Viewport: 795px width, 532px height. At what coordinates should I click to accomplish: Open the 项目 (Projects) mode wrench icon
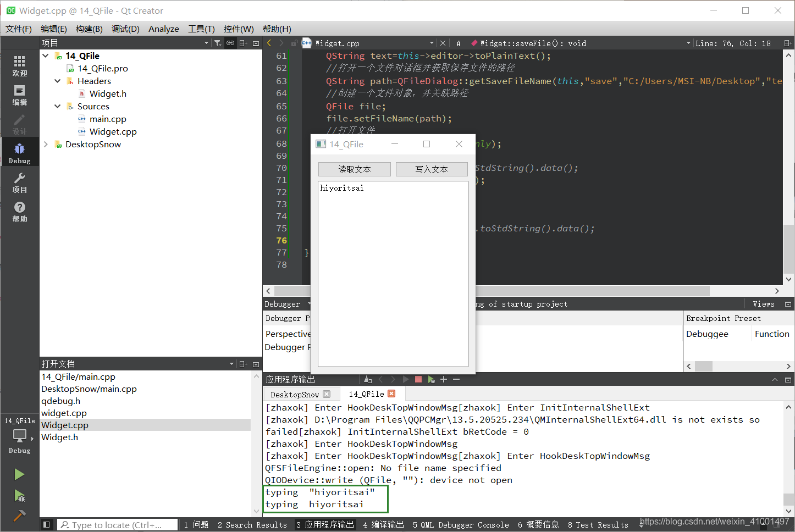pyautogui.click(x=19, y=182)
